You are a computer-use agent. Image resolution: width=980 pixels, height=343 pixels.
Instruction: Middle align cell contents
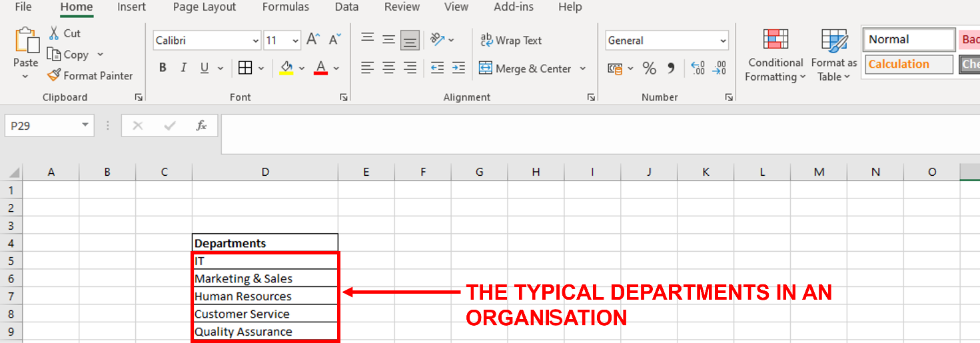point(389,39)
